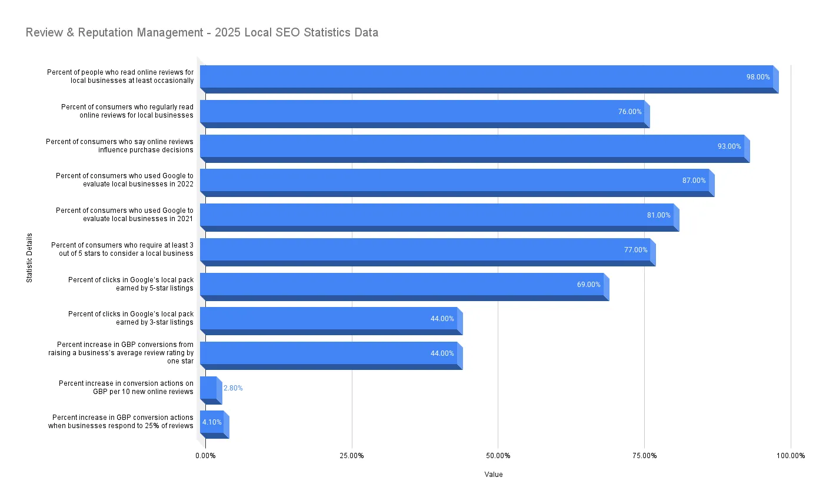Select the 77.00% bar for 3-star minimum requirement
This screenshot has height=504, width=816.
[424, 250]
